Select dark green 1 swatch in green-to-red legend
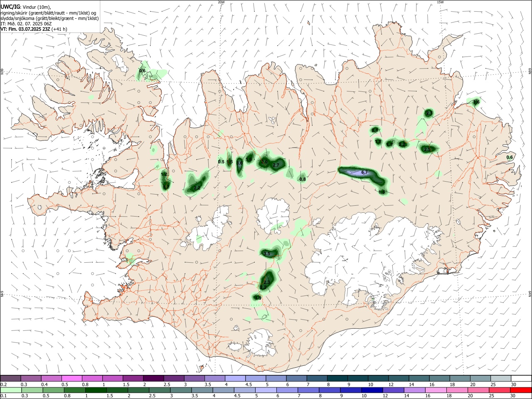The width and height of the screenshot is (532, 399). click(96, 390)
